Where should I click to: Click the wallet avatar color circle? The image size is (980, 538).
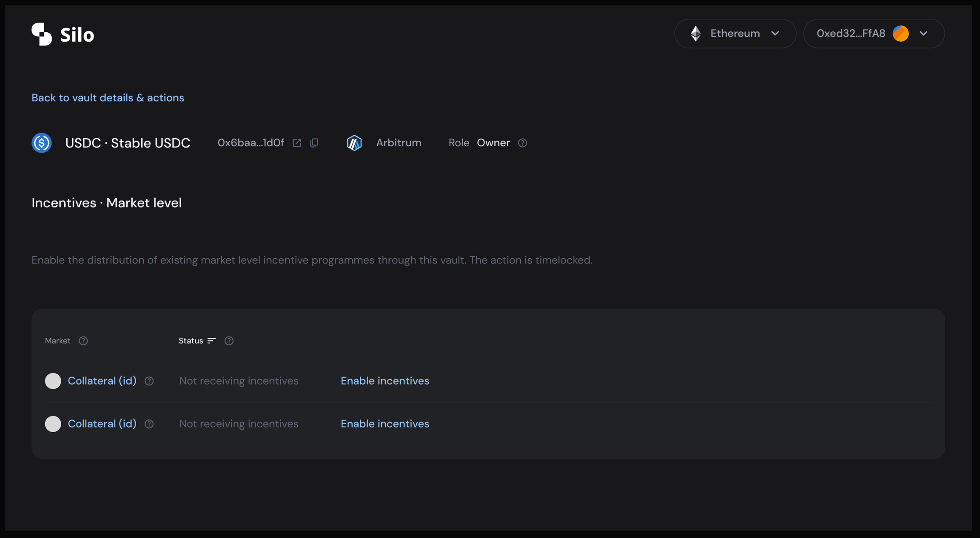click(x=900, y=33)
